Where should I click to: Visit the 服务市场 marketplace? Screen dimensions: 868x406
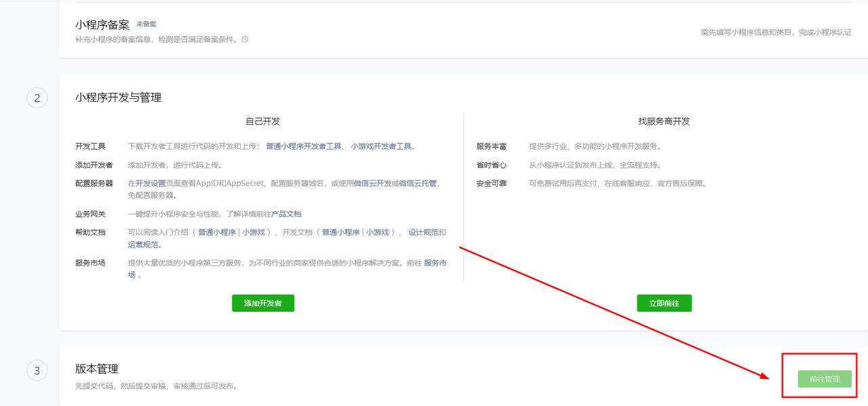tap(434, 262)
